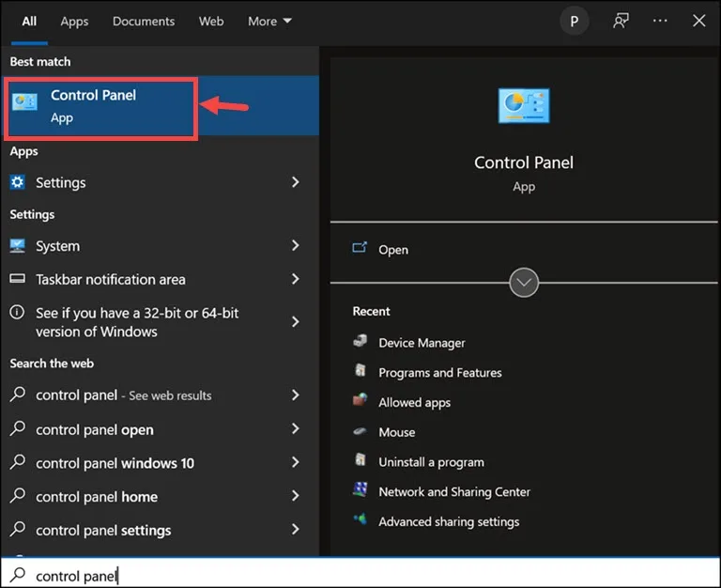Click the search box containing 'control panel'
The image size is (721, 588).
360,573
